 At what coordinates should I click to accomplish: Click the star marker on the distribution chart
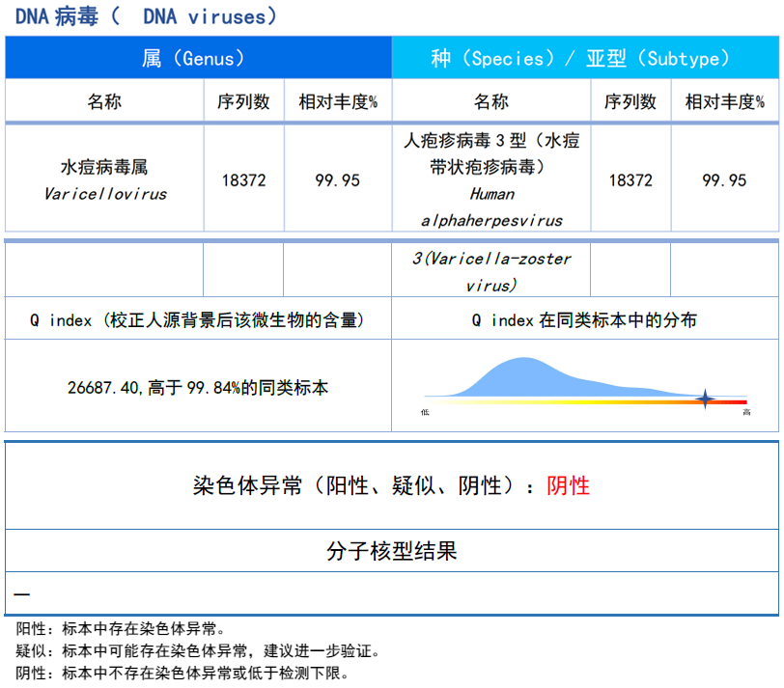706,399
